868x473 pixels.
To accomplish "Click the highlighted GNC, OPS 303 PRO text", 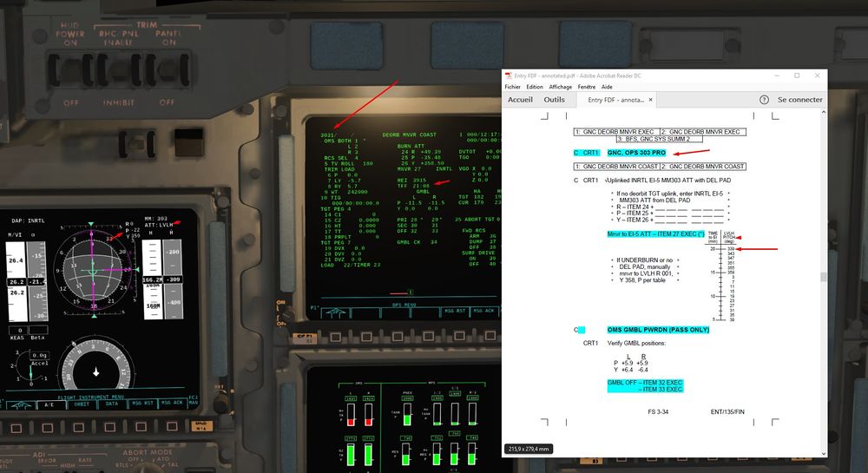I will click(636, 153).
